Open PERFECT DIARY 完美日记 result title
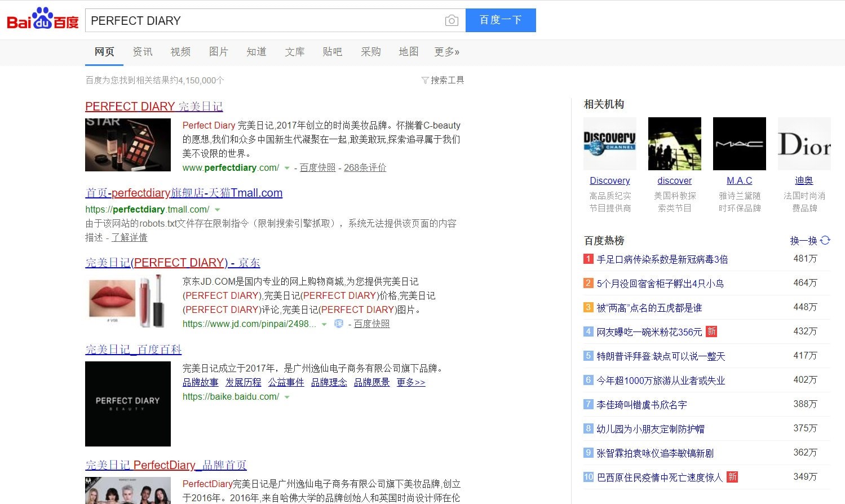Screen dimensions: 845x504 pos(154,107)
